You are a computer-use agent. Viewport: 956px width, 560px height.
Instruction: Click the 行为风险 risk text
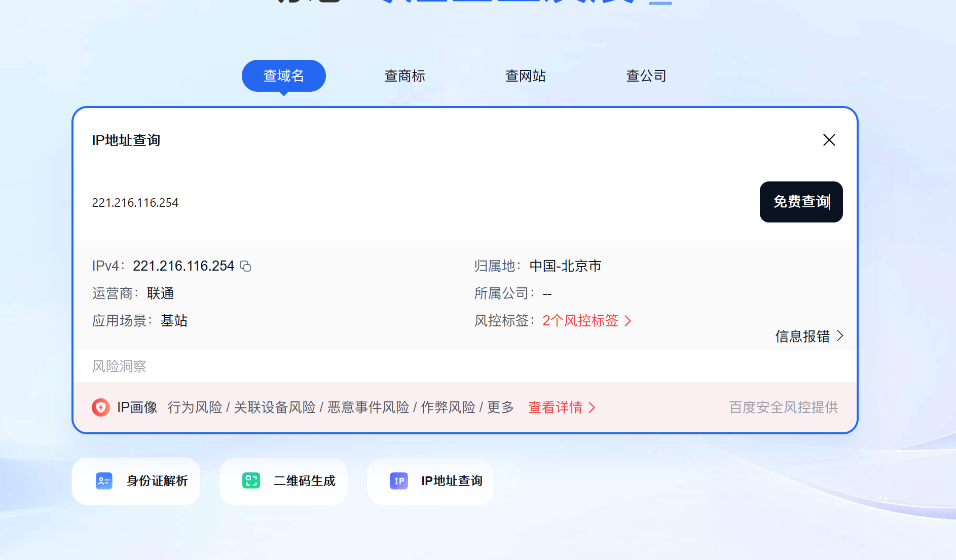(195, 407)
